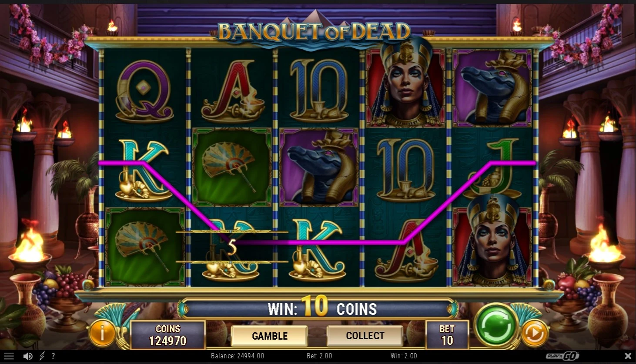Click the Banquet of Dead title logo

pyautogui.click(x=314, y=31)
